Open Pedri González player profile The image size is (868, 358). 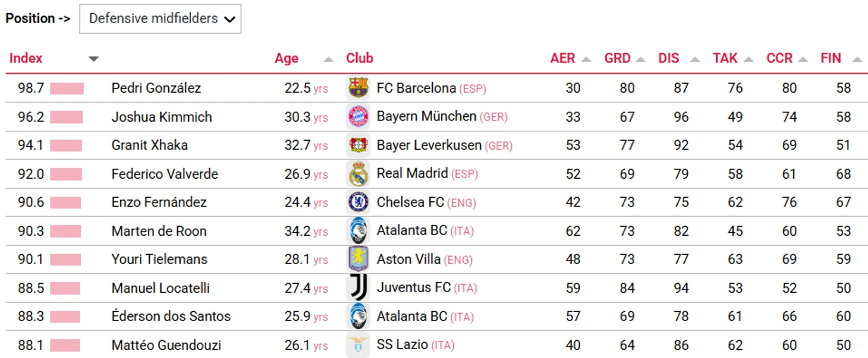[156, 88]
